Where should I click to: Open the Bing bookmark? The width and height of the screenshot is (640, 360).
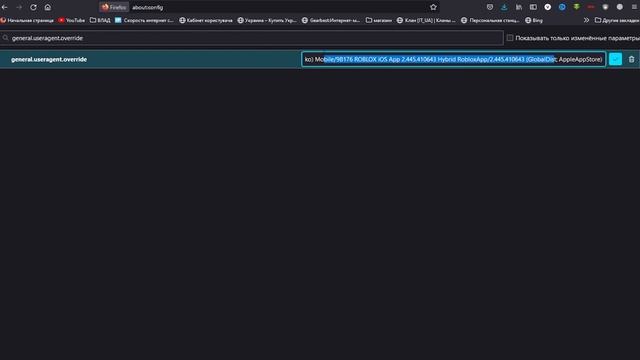click(534, 20)
